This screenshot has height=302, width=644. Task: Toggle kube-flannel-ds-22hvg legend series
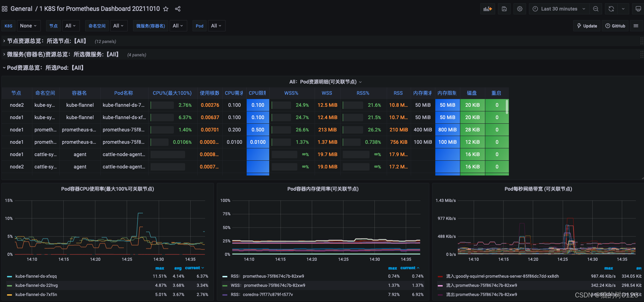pos(37,285)
